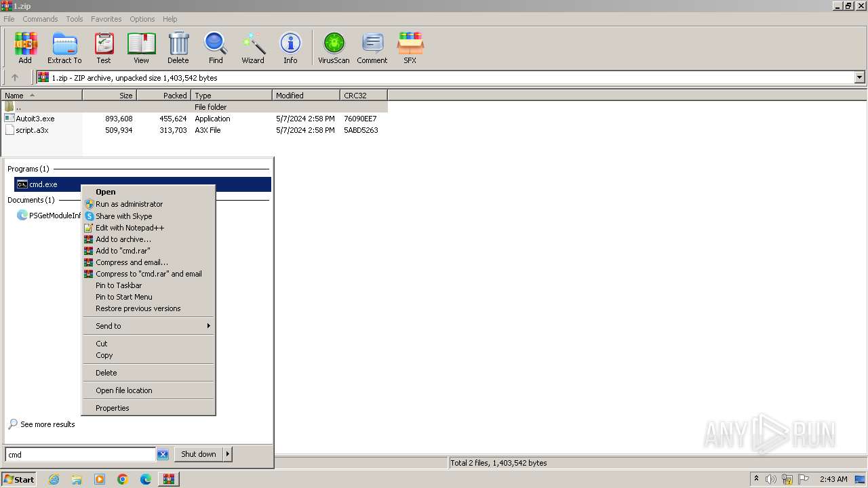Choose Restore previous versions

(149, 308)
